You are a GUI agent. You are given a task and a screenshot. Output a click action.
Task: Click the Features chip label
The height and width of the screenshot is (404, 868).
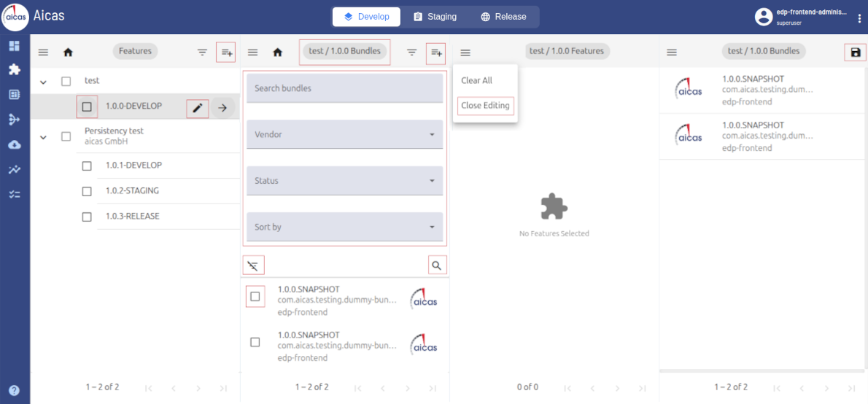tap(135, 51)
